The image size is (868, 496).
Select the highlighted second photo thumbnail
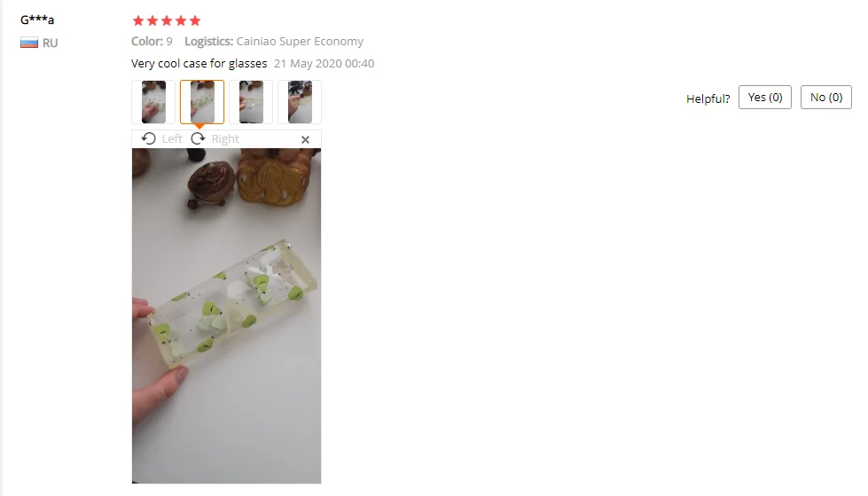(x=202, y=102)
